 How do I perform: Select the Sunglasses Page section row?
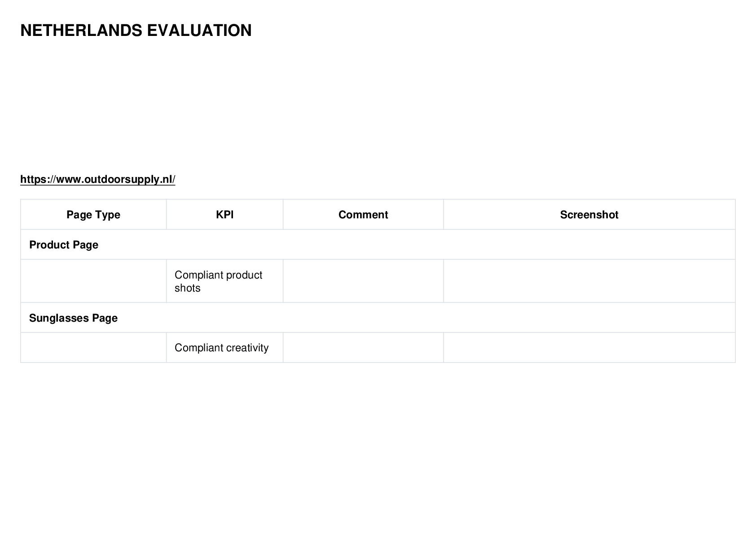[x=378, y=318]
